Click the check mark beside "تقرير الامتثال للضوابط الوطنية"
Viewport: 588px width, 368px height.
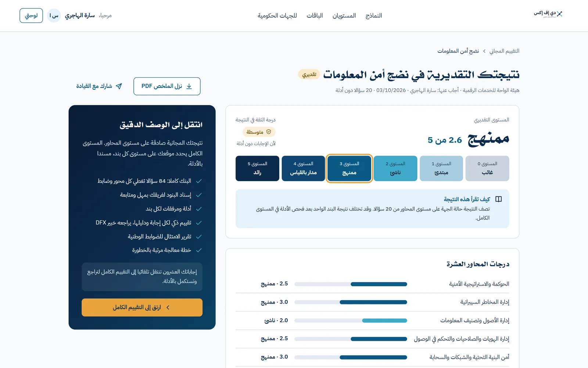click(199, 237)
